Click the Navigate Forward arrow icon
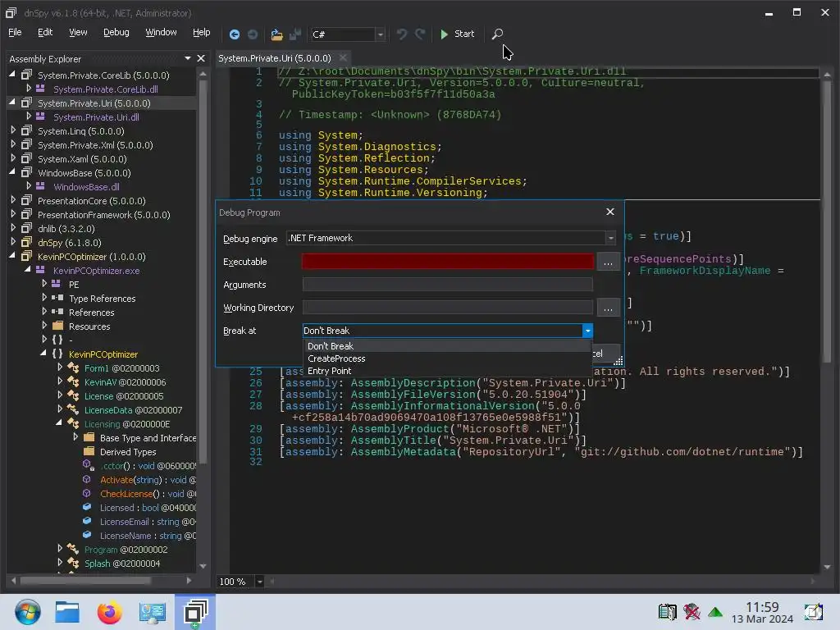This screenshot has height=630, width=840. [x=253, y=34]
